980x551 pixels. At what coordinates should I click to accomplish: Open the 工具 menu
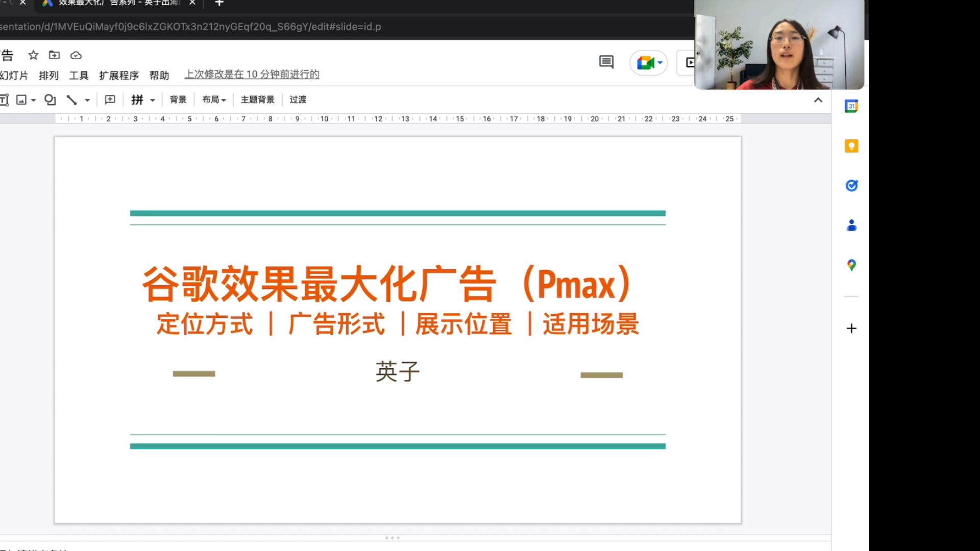(79, 76)
